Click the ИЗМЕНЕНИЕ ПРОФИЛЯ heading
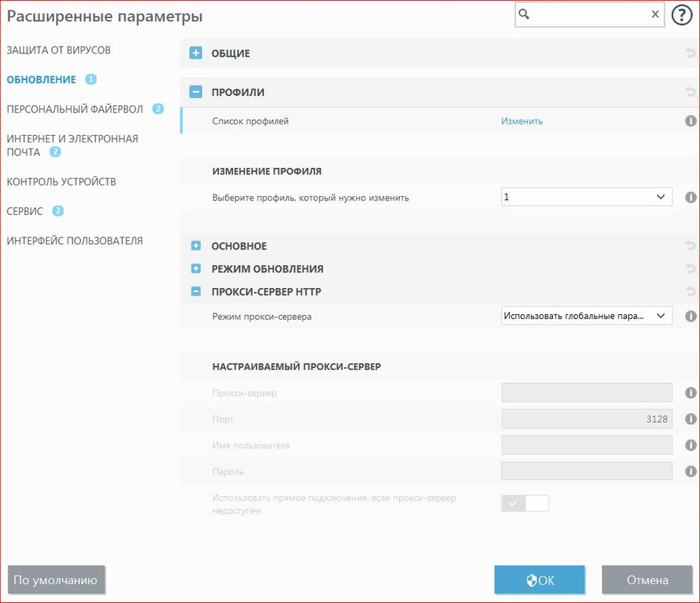700x603 pixels. (267, 171)
